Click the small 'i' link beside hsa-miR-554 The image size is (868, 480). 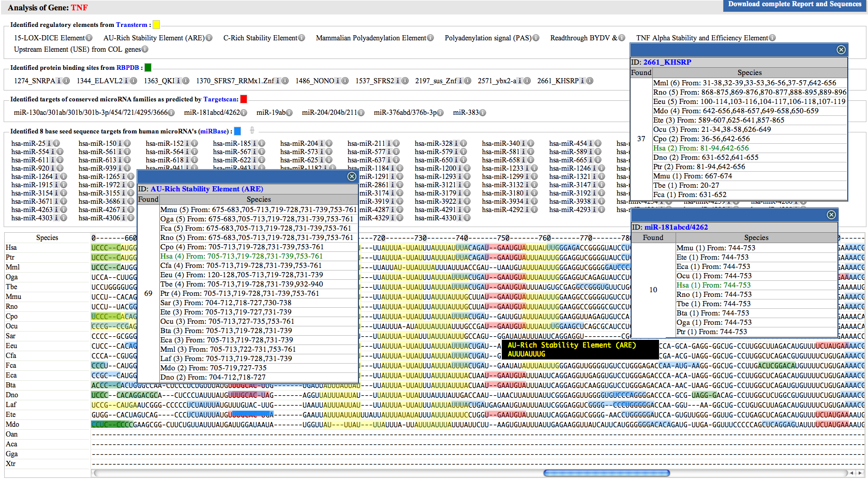[x=53, y=152]
